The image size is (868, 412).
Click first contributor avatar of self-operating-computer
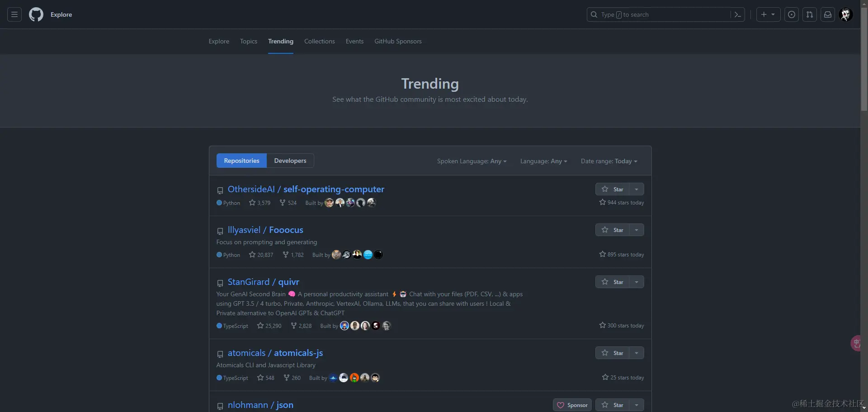(329, 203)
